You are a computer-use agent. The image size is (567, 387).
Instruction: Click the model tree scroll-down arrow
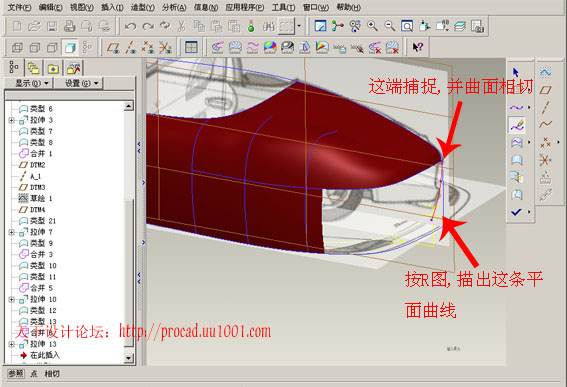coord(128,358)
